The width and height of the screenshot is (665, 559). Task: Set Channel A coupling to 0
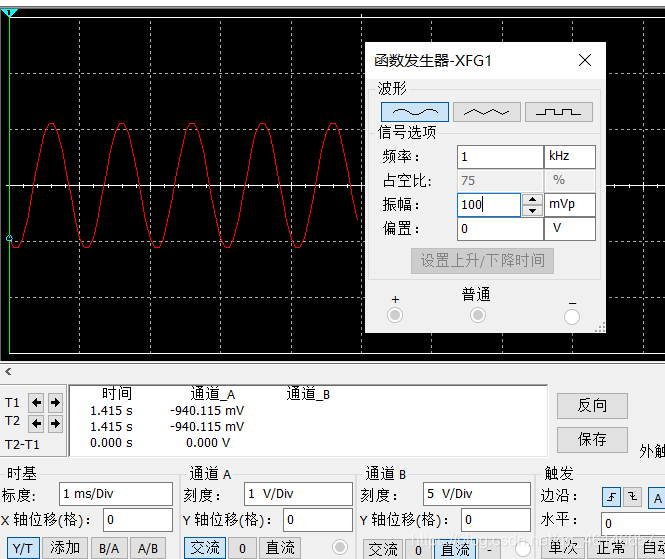click(x=242, y=548)
